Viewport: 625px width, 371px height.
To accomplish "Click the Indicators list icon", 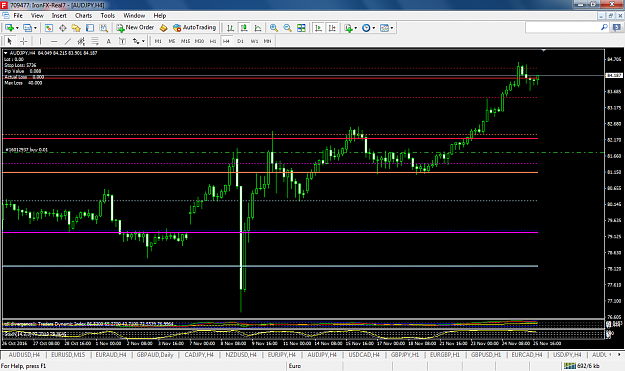I will [x=348, y=28].
